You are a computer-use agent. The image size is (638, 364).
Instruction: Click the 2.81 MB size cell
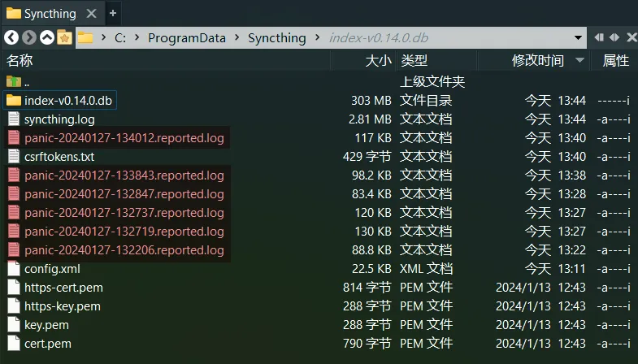(370, 119)
